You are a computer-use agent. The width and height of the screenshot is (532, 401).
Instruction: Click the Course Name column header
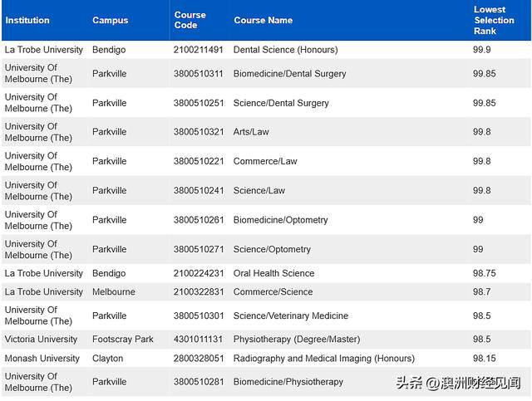[x=263, y=20]
